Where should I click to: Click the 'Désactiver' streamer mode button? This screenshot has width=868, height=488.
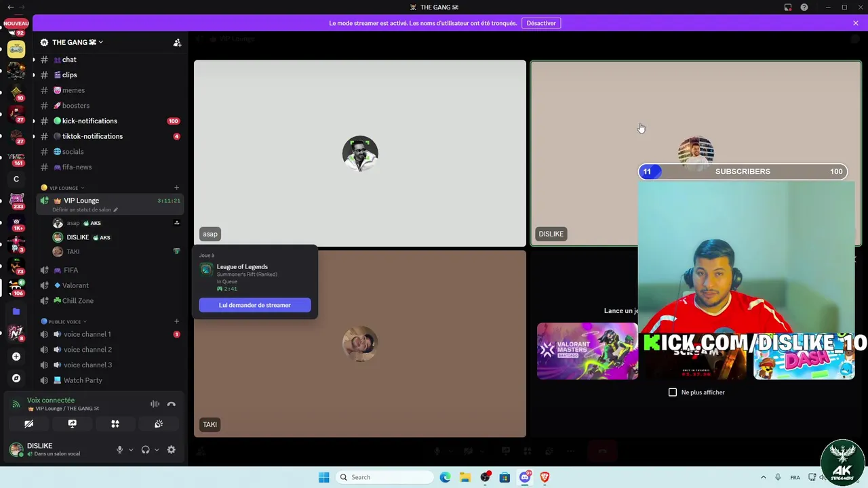(541, 23)
